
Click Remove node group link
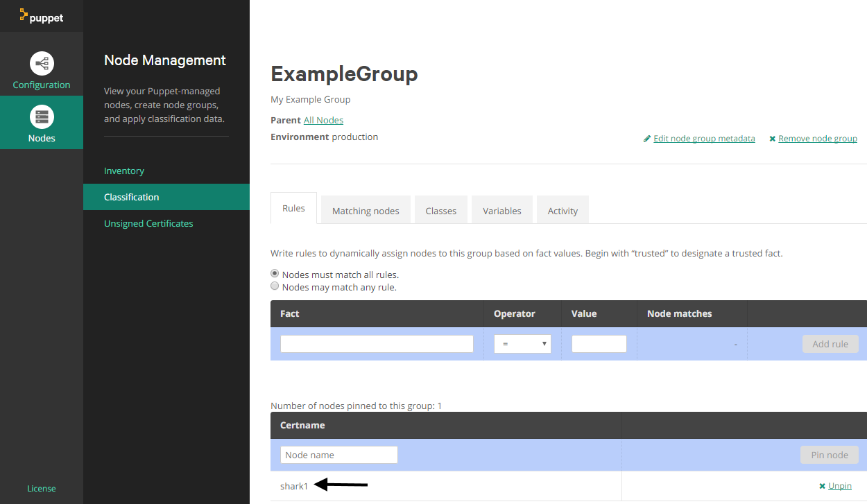[x=818, y=139]
